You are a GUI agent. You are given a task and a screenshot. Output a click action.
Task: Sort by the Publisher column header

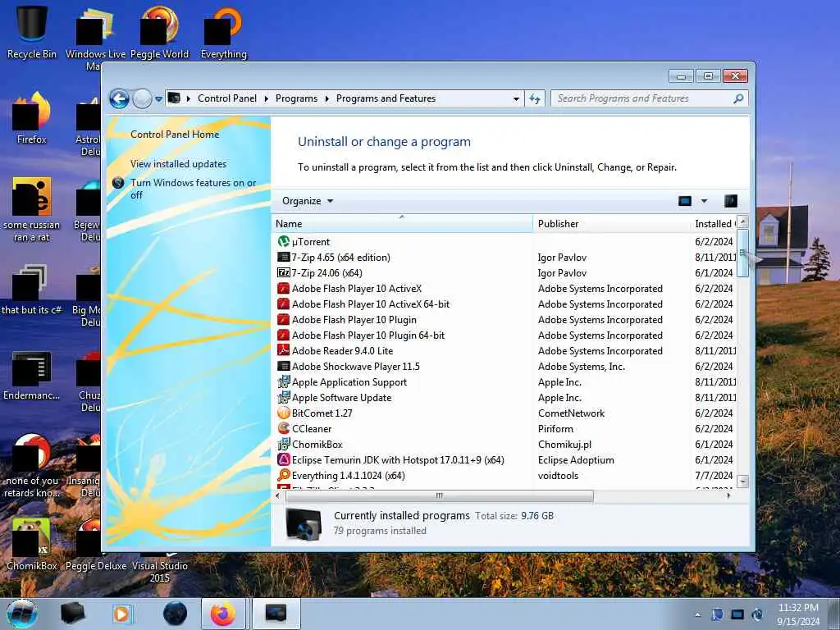[611, 223]
